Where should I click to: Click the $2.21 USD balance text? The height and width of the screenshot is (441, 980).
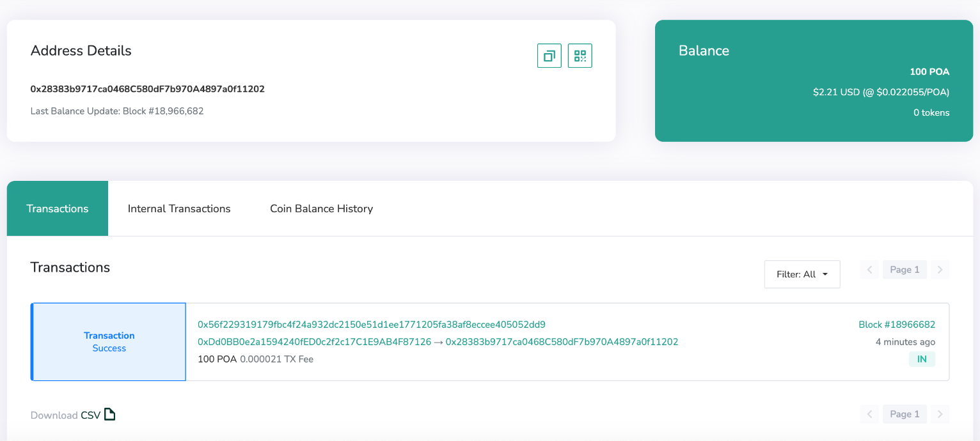(x=881, y=92)
